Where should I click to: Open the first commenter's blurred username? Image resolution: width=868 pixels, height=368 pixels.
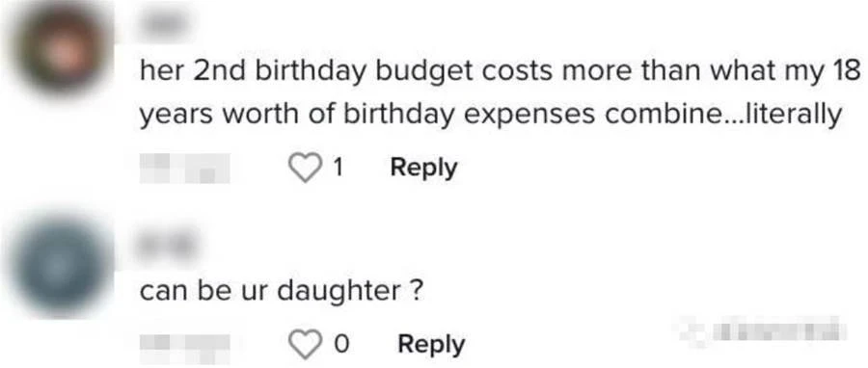click(162, 25)
